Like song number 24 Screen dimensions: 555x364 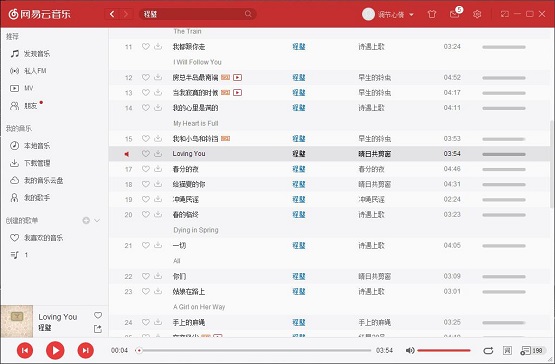point(145,322)
